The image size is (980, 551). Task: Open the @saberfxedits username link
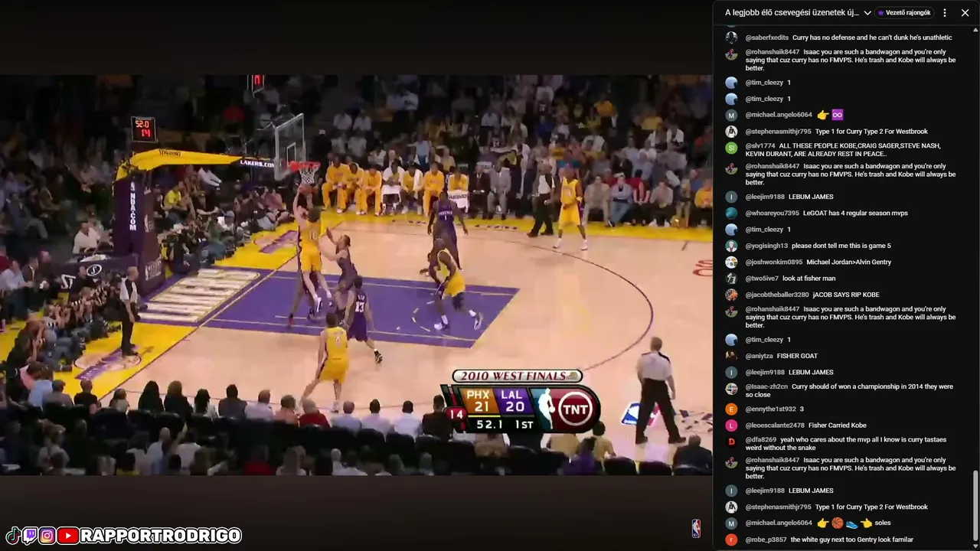(766, 37)
